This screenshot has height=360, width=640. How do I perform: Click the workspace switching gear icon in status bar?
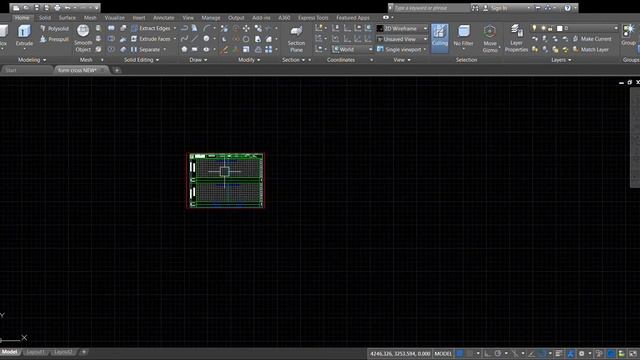pos(581,353)
